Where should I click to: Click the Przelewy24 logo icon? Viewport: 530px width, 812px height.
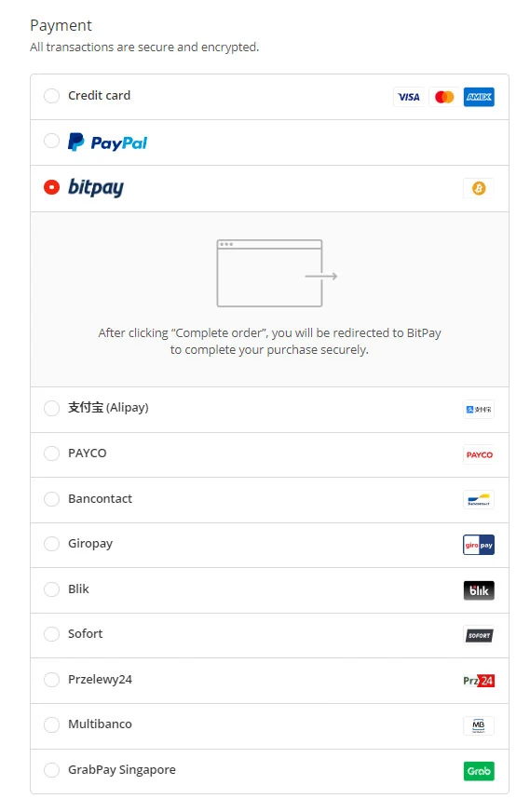(x=479, y=681)
